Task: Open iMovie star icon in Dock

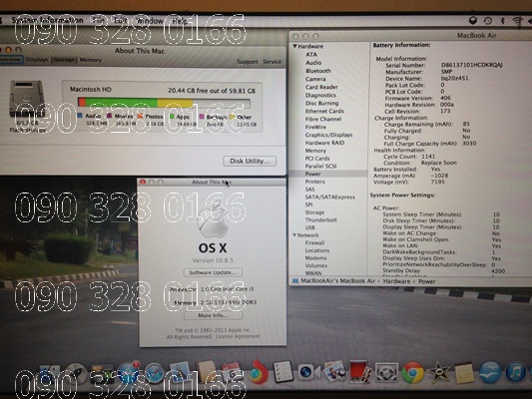Action: tap(438, 372)
